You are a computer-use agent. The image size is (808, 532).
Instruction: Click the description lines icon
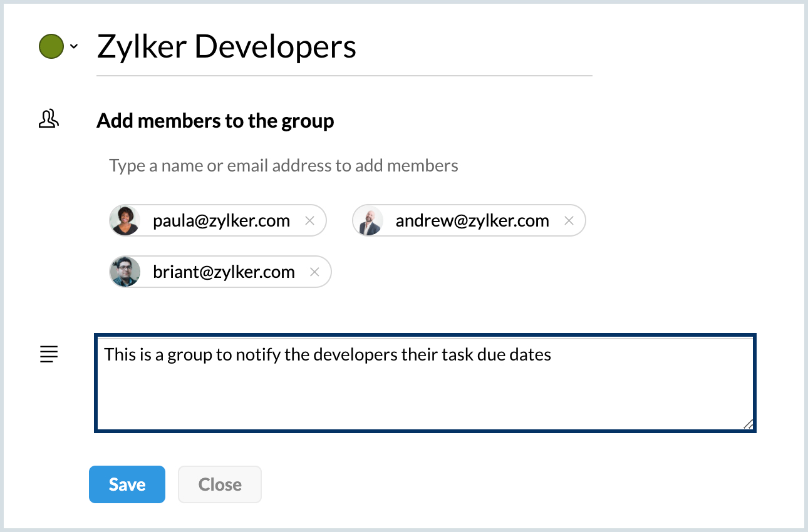click(x=49, y=355)
